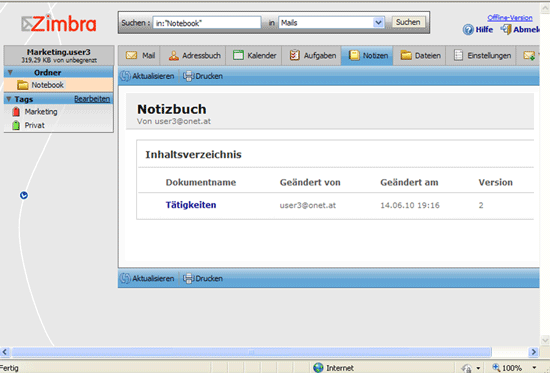
Task: Open the Mails search-scope dropdown
Action: pyautogui.click(x=332, y=23)
